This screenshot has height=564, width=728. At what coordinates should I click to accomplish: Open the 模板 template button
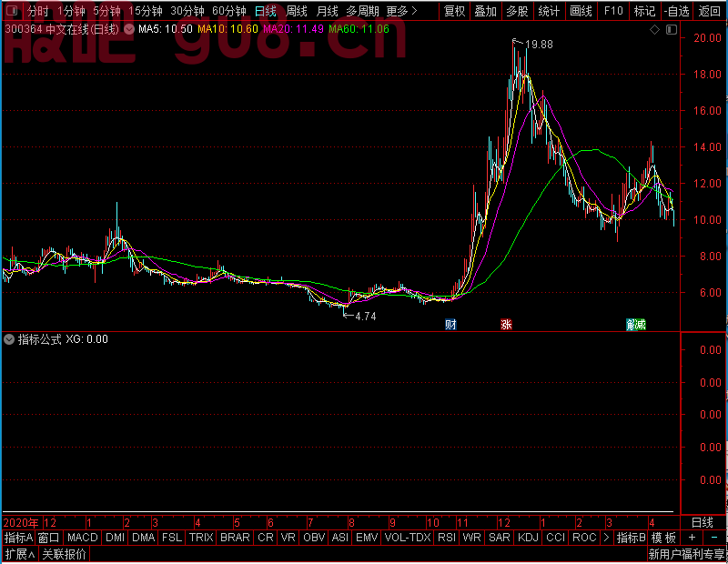click(x=663, y=538)
